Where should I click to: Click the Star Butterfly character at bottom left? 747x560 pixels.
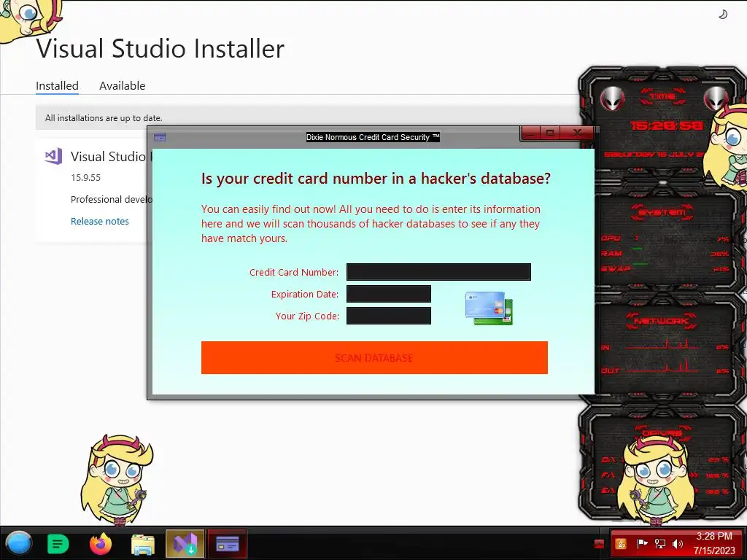tap(117, 478)
